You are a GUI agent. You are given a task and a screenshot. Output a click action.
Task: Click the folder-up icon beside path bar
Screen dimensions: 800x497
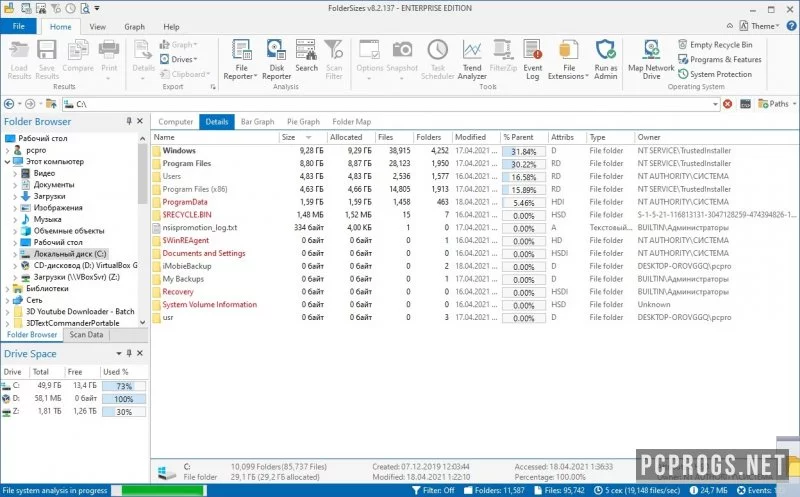(51, 104)
